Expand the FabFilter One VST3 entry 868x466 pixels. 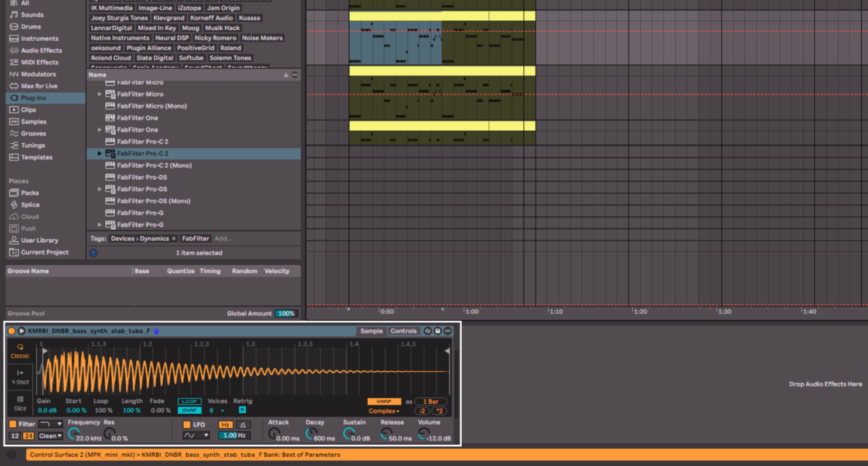pyautogui.click(x=100, y=130)
